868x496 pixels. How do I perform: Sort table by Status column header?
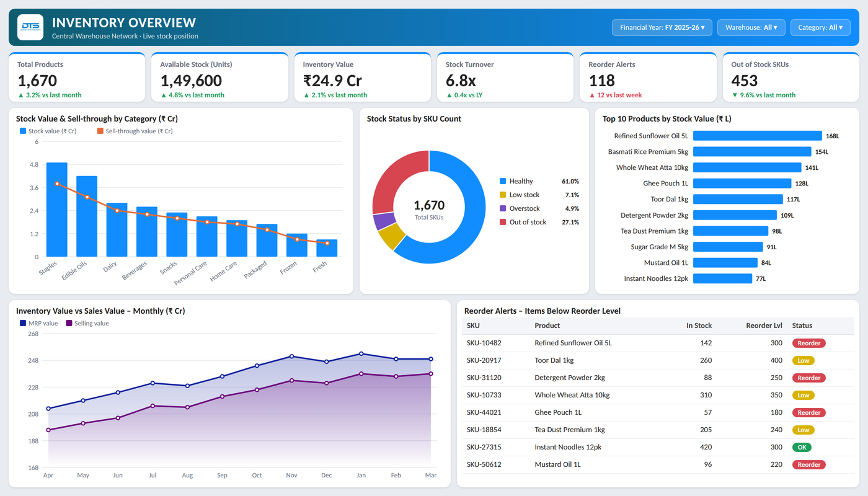(x=802, y=325)
